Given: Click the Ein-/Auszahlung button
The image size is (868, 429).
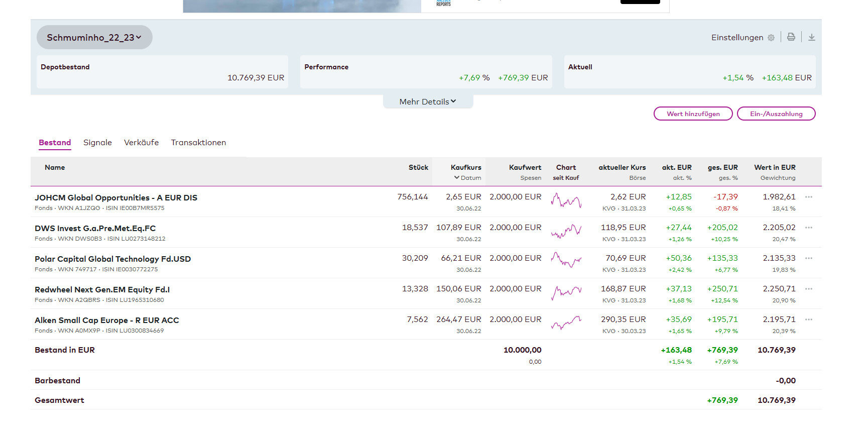Looking at the screenshot, I should tap(776, 114).
